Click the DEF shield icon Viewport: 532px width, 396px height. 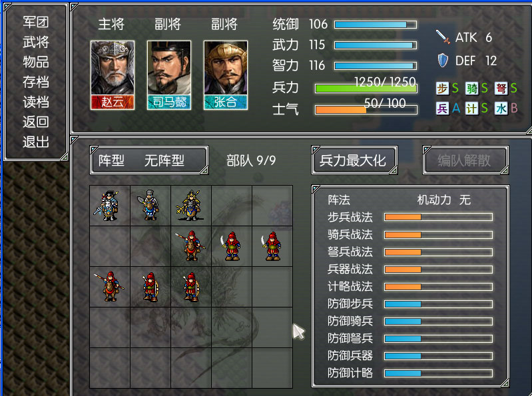pos(443,61)
